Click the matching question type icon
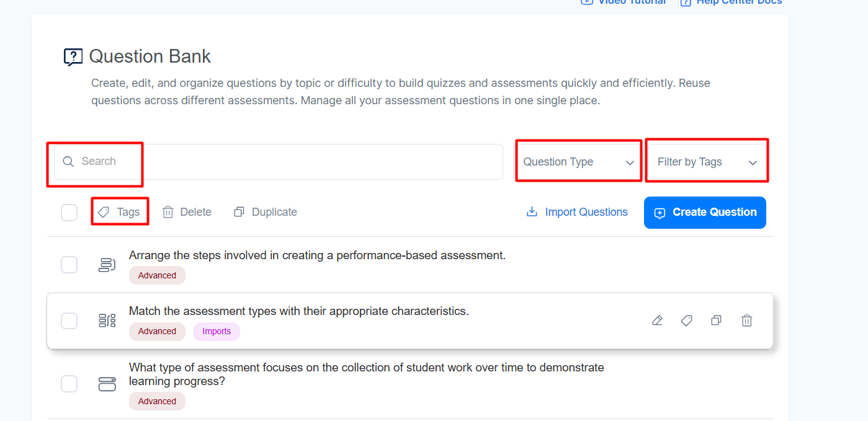The height and width of the screenshot is (421, 868). pos(107,321)
